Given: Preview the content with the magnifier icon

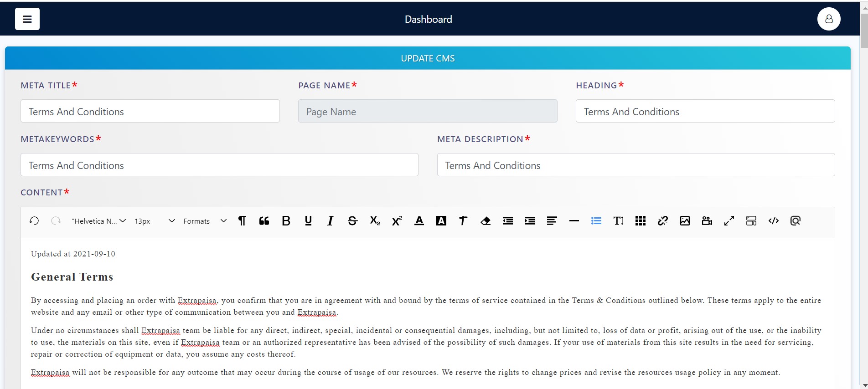Looking at the screenshot, I should 796,221.
